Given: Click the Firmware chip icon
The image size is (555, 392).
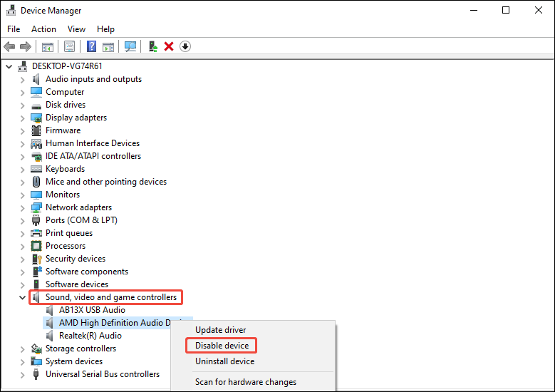Looking at the screenshot, I should click(x=36, y=130).
